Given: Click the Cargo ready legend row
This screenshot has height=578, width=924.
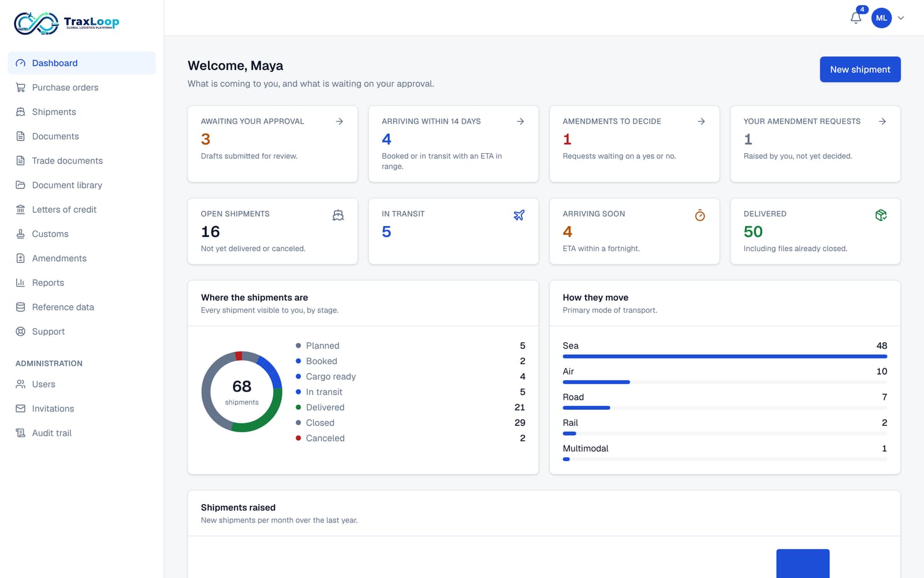Looking at the screenshot, I should tap(410, 376).
